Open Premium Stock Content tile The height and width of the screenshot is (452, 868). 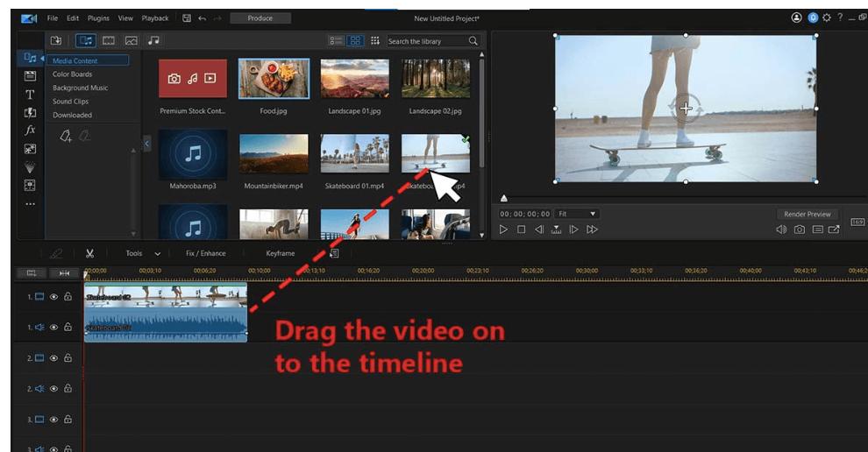coord(193,79)
